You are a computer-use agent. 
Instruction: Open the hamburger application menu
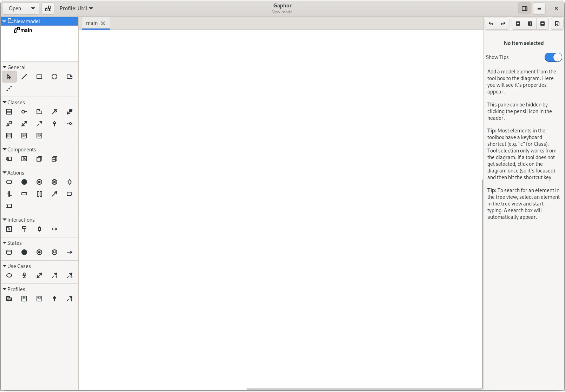pyautogui.click(x=539, y=8)
